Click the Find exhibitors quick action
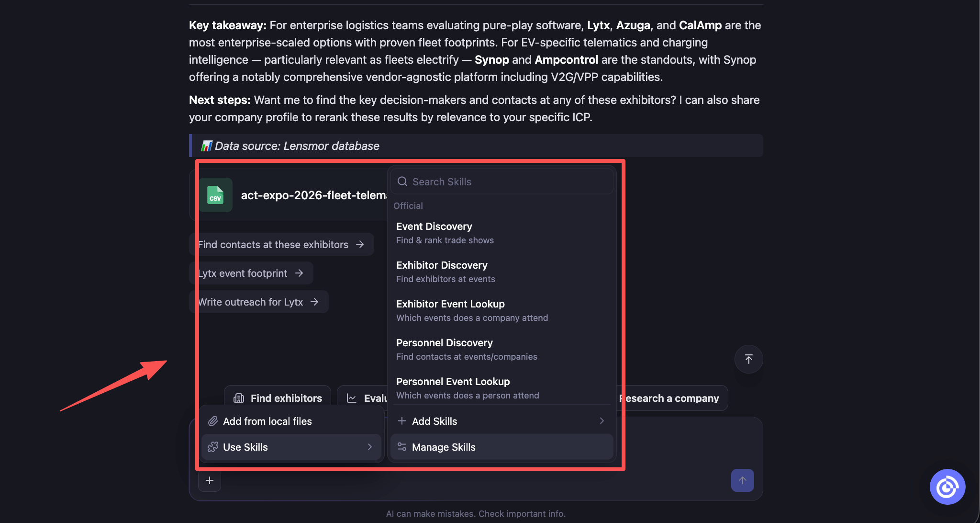Viewport: 980px width, 523px height. pos(278,398)
